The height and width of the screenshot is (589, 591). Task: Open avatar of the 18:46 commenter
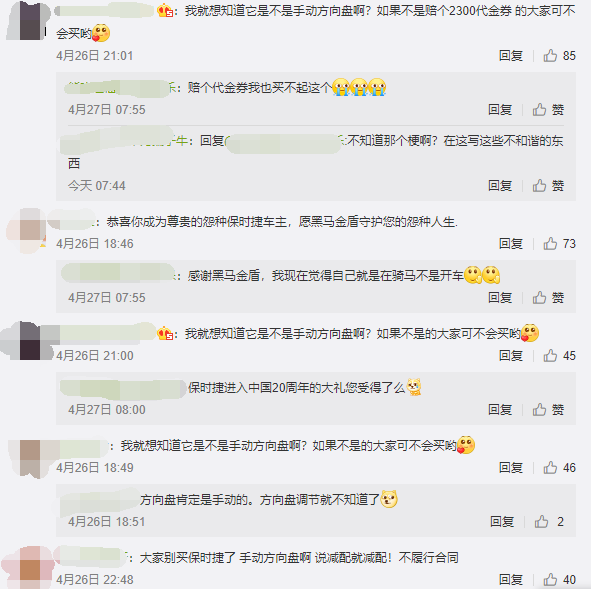pos(26,230)
